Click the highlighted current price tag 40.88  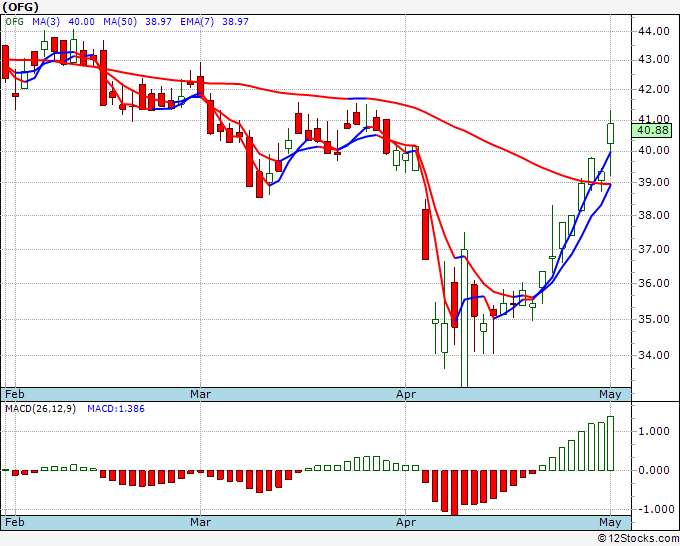pos(652,130)
